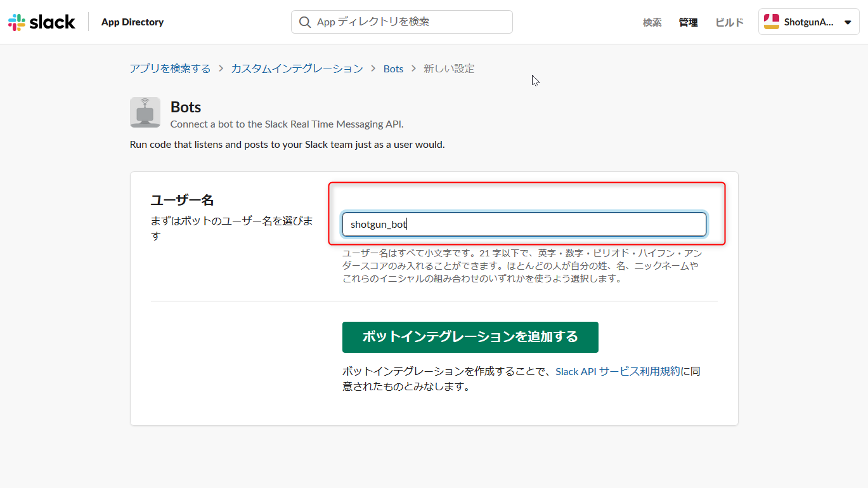Open App Directory home link
This screenshot has width=868, height=488.
click(133, 22)
